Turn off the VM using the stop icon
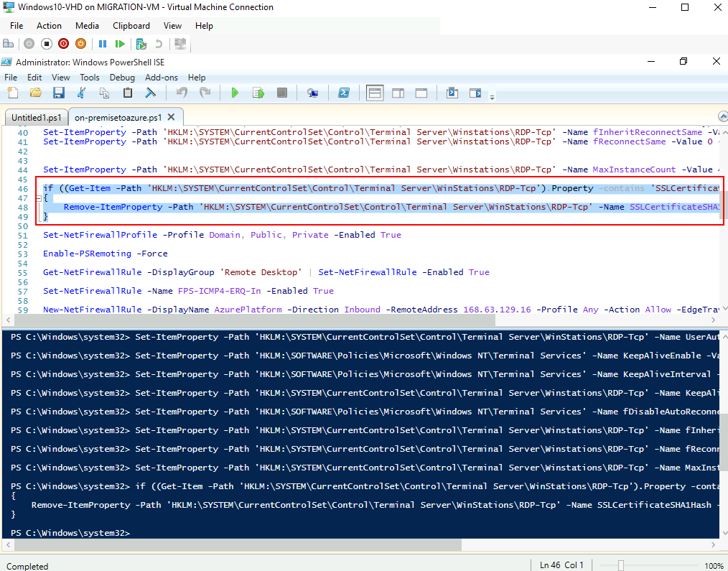This screenshot has height=571, width=728. [47, 44]
